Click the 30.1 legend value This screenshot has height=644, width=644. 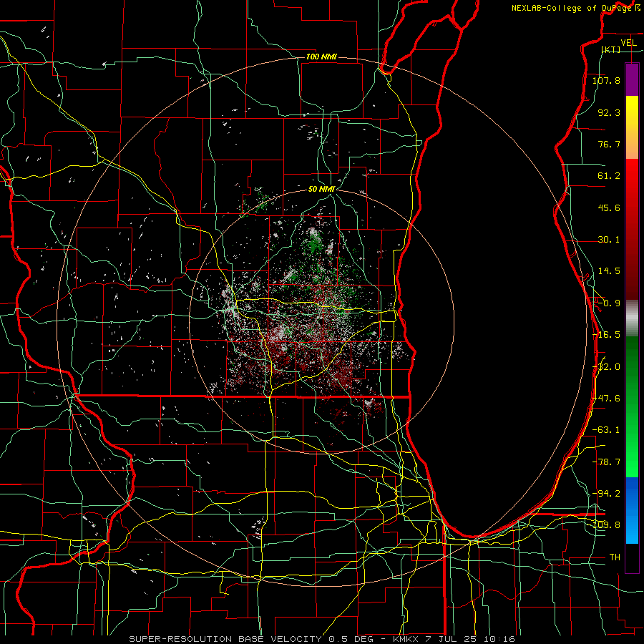click(x=609, y=240)
